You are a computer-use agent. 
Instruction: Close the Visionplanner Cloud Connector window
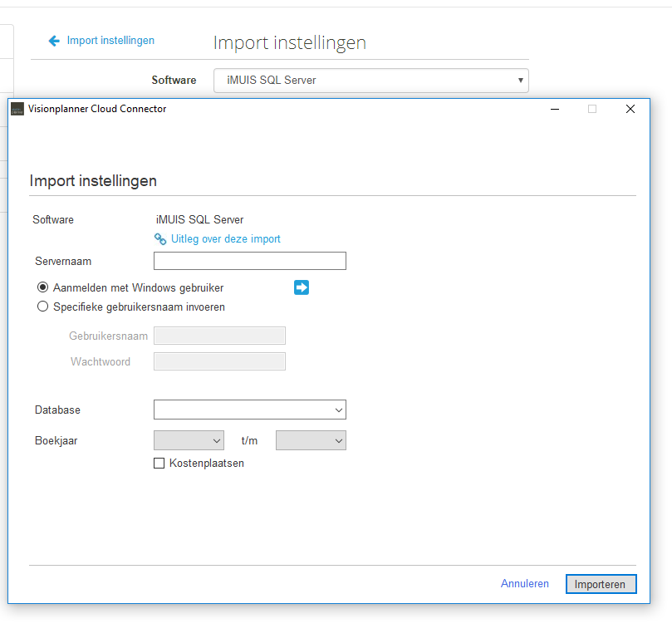click(630, 109)
